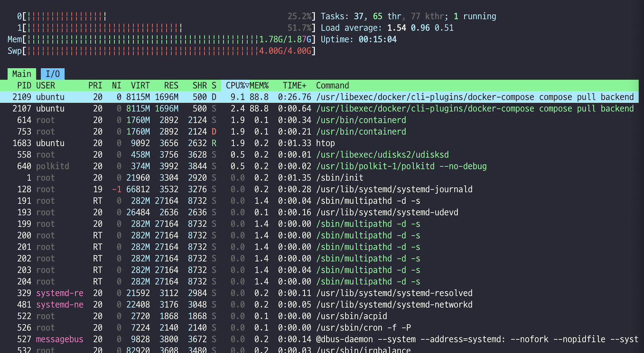Sort by the MEM% column header
This screenshot has width=644, height=353.
click(x=259, y=86)
